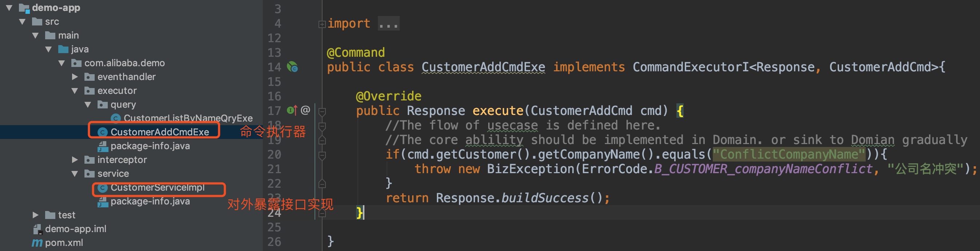Click the @ annotation gutter icon on line 17
This screenshot has height=251, width=980.
coord(305,110)
